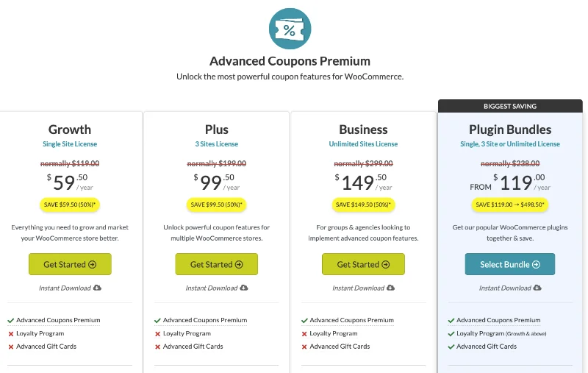This screenshot has height=373, width=588.
Task: Open Advanced Coupons Premium link in Business column
Action: click(351, 321)
